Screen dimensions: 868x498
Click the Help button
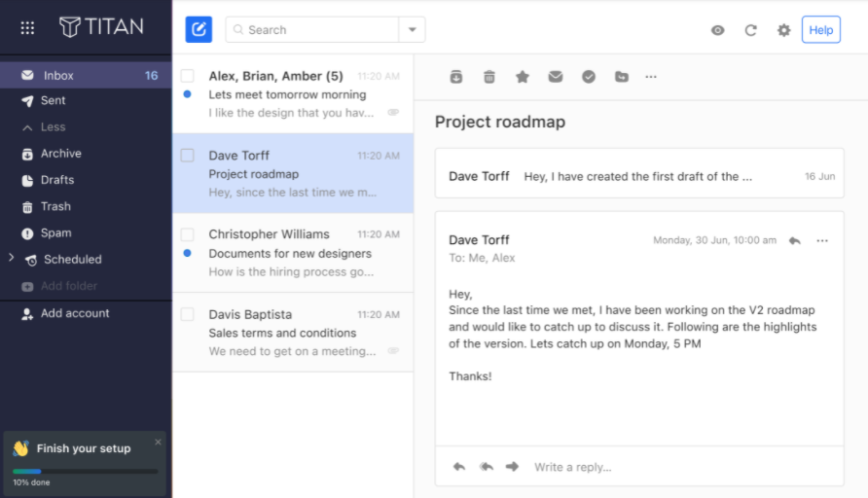point(821,30)
